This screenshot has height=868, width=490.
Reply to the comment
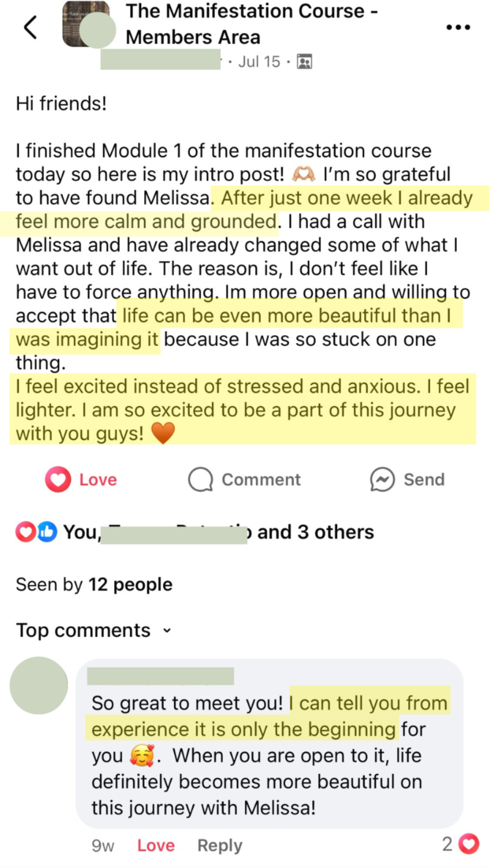(x=219, y=846)
